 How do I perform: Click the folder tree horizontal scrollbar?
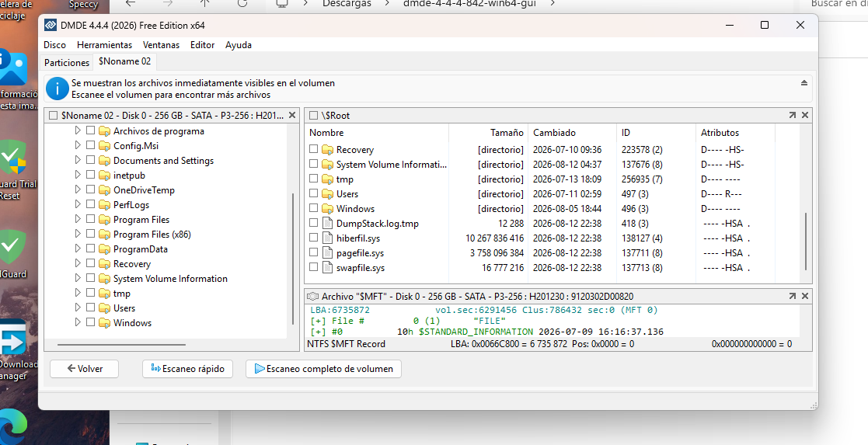tap(121, 344)
